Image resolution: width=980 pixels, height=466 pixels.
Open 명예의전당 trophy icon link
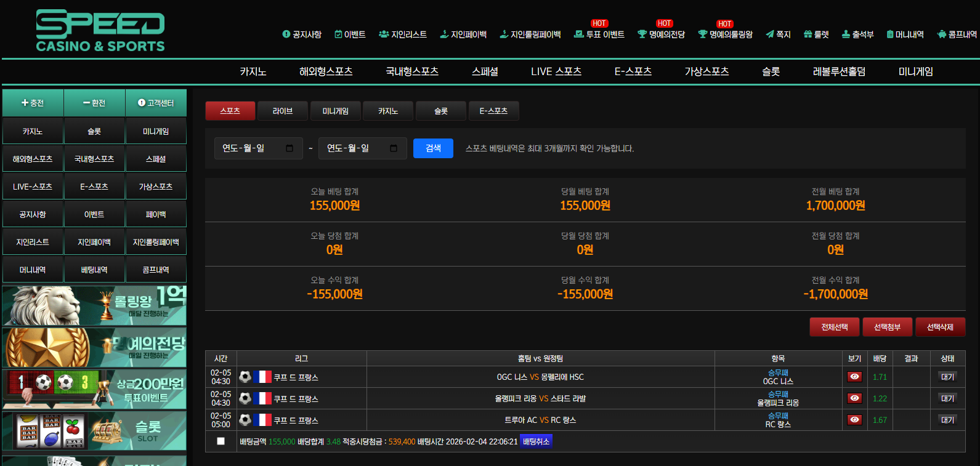(642, 34)
